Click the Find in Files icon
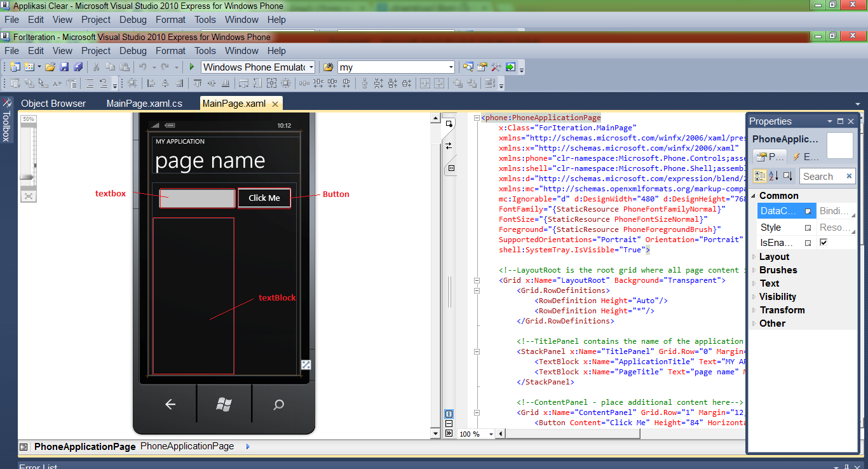The image size is (868, 469). [x=328, y=67]
